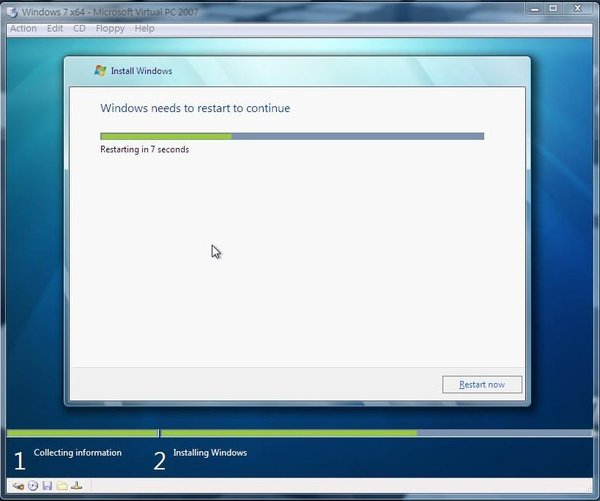
Task: Click the 'Restarting in 7 seconds' text
Action: pos(145,149)
